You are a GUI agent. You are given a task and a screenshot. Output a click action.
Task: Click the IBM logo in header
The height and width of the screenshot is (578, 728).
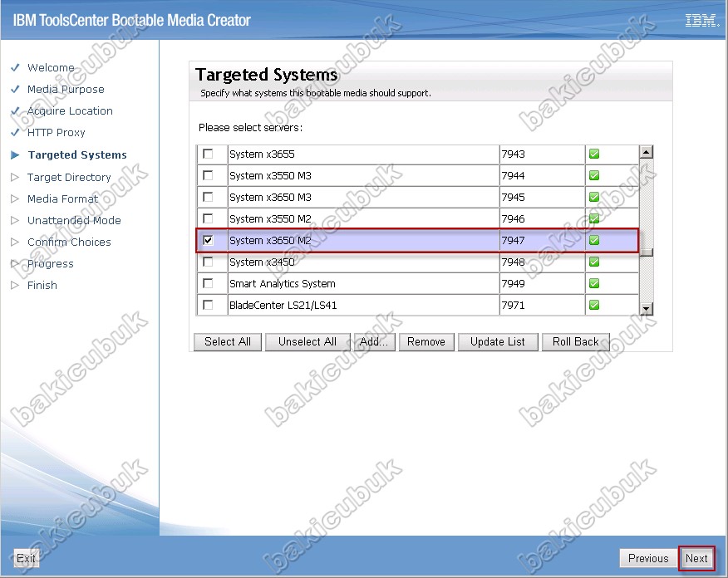tap(701, 21)
